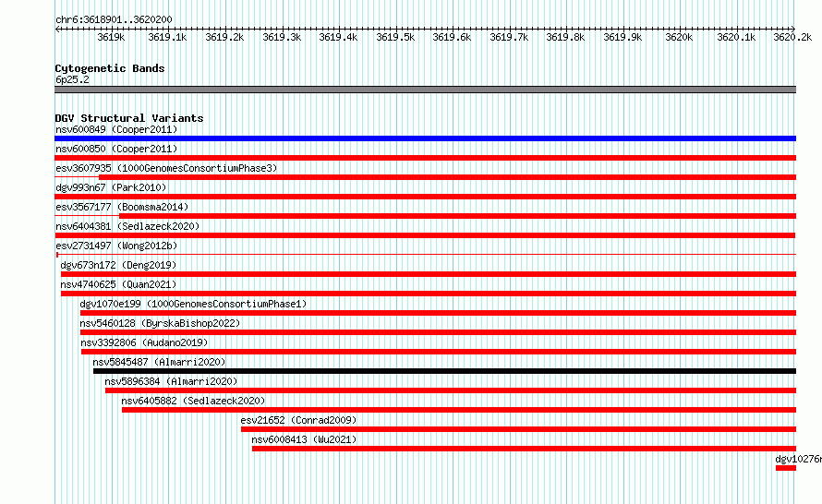This screenshot has height=504, width=822.
Task: Open the dgv673n172 (Deng2019) label
Action: 118,265
